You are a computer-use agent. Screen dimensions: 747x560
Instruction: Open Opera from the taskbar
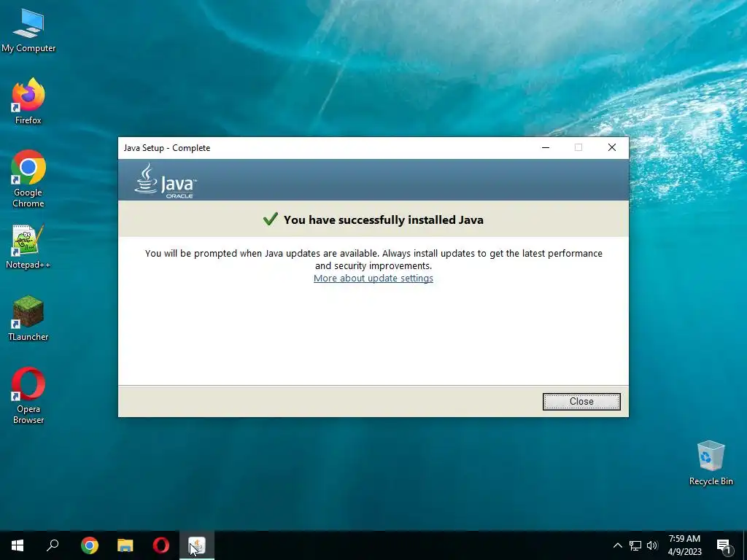click(161, 545)
